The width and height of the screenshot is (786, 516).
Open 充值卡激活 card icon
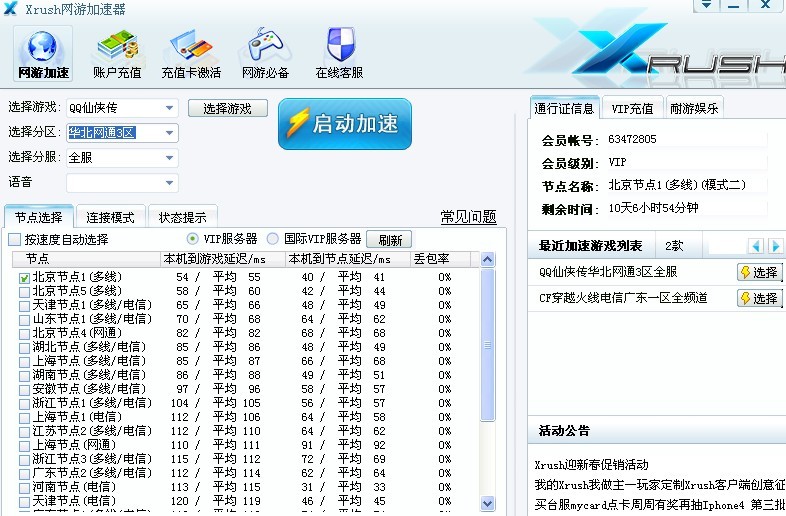pos(191,54)
